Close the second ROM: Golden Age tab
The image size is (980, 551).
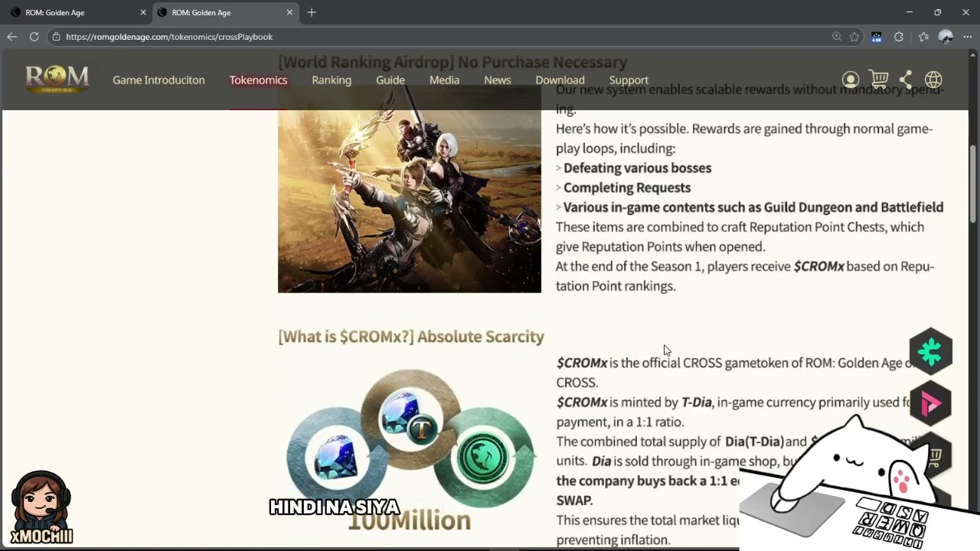(289, 12)
